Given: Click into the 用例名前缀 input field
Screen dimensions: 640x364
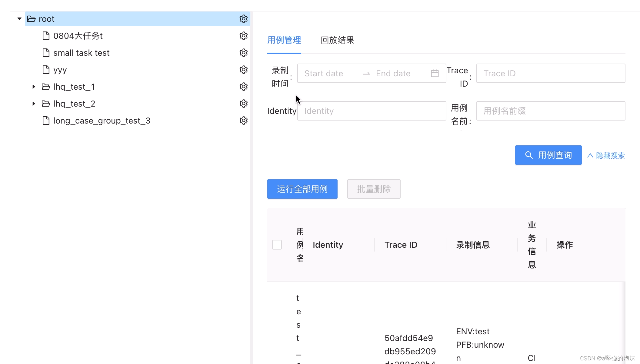Looking at the screenshot, I should pyautogui.click(x=551, y=111).
